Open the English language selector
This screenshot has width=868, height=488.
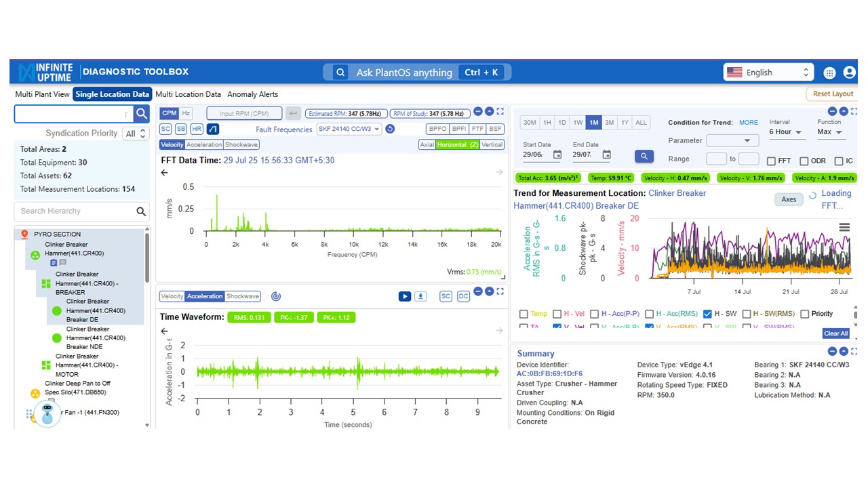[768, 73]
